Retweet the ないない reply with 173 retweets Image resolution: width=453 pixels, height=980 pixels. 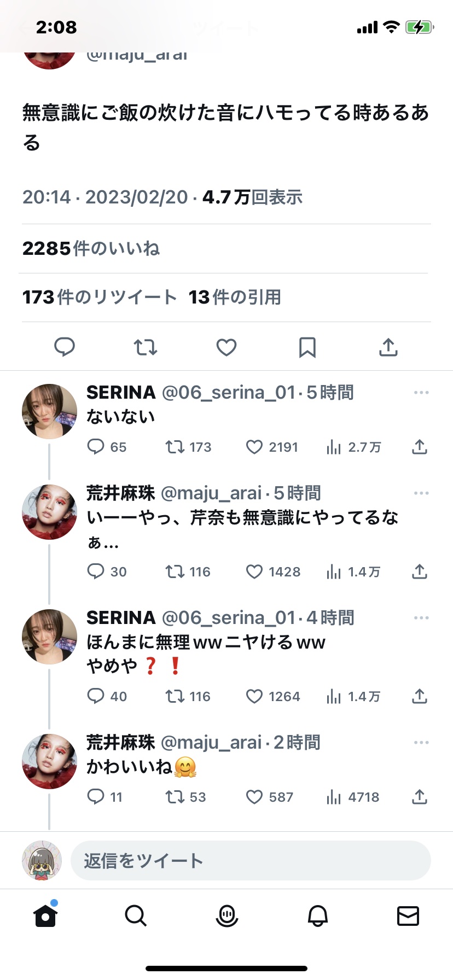click(175, 447)
